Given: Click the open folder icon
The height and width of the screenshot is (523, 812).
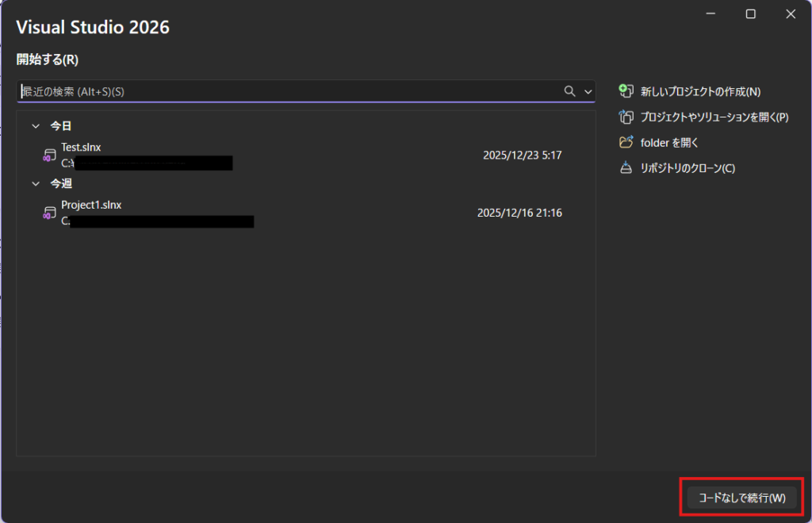Looking at the screenshot, I should [x=626, y=143].
